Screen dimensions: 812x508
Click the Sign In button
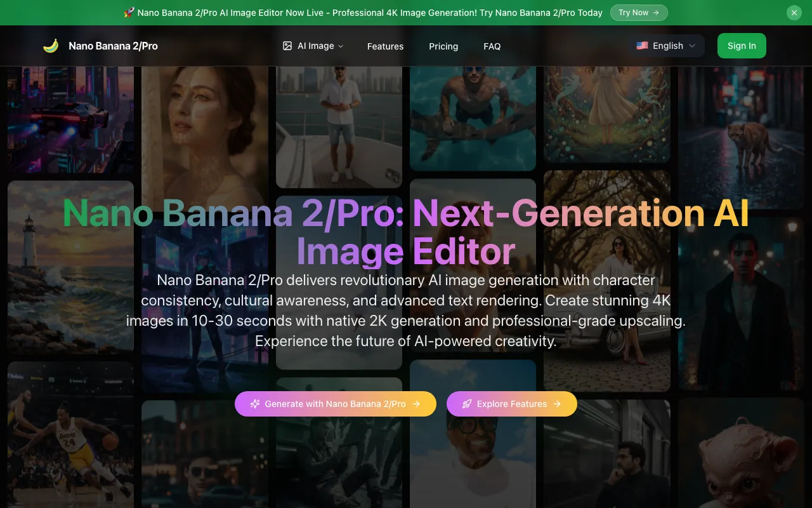pyautogui.click(x=742, y=46)
